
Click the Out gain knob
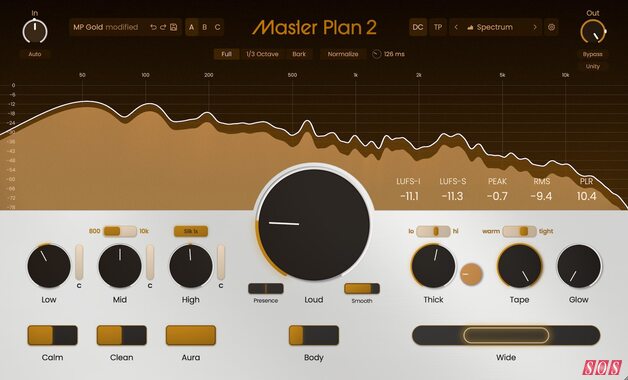pyautogui.click(x=593, y=31)
